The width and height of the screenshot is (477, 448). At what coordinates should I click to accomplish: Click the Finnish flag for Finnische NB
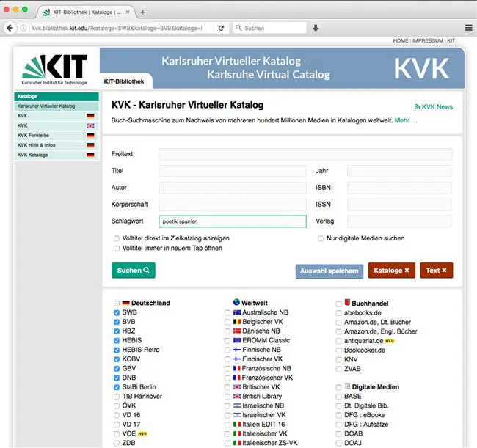click(x=237, y=350)
